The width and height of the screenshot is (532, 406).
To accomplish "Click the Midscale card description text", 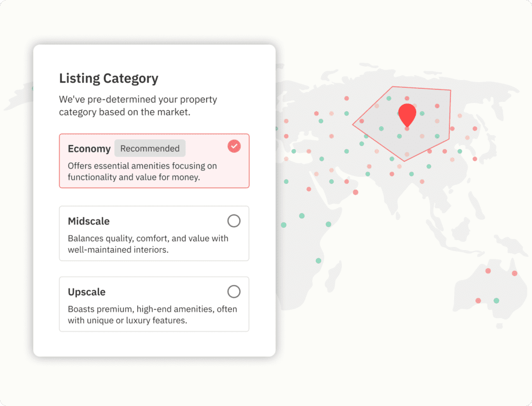I will point(148,244).
